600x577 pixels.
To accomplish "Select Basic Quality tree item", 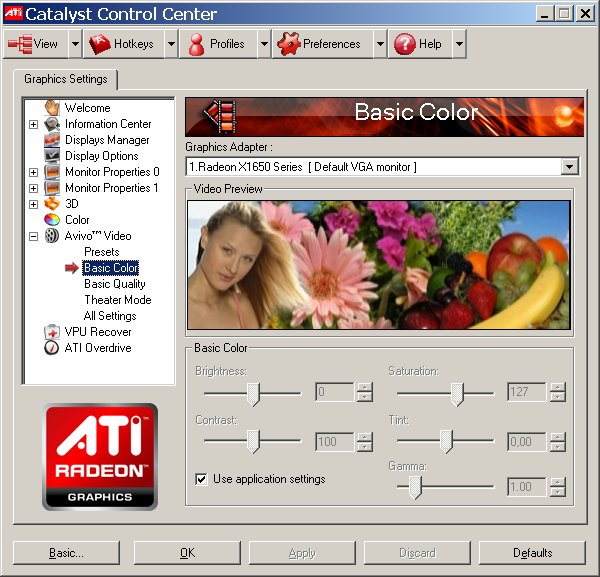I will (x=115, y=284).
